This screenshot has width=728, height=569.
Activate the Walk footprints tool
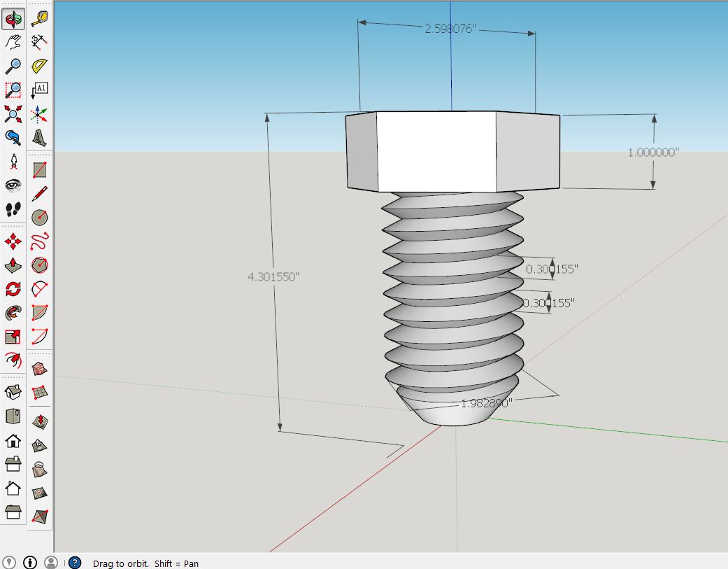pyautogui.click(x=13, y=208)
